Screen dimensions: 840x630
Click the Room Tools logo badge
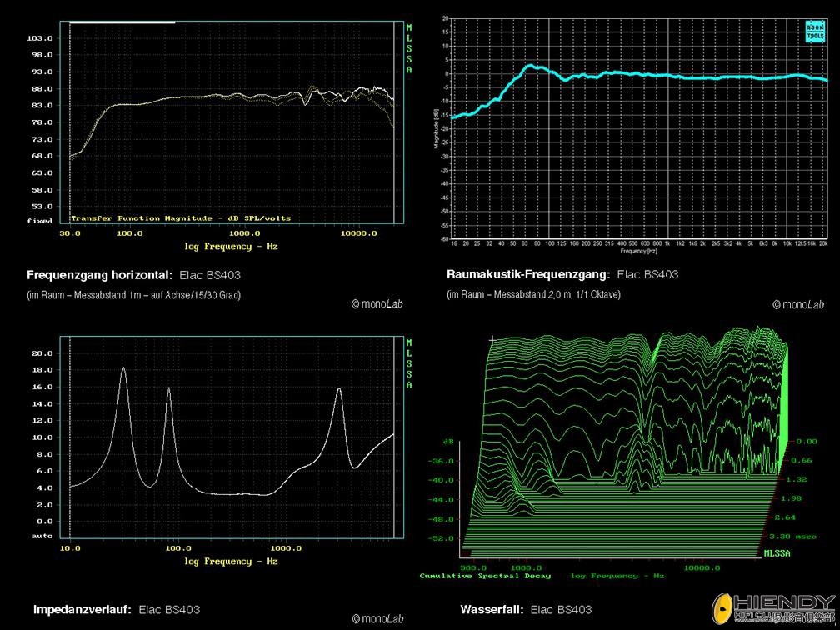pos(813,32)
